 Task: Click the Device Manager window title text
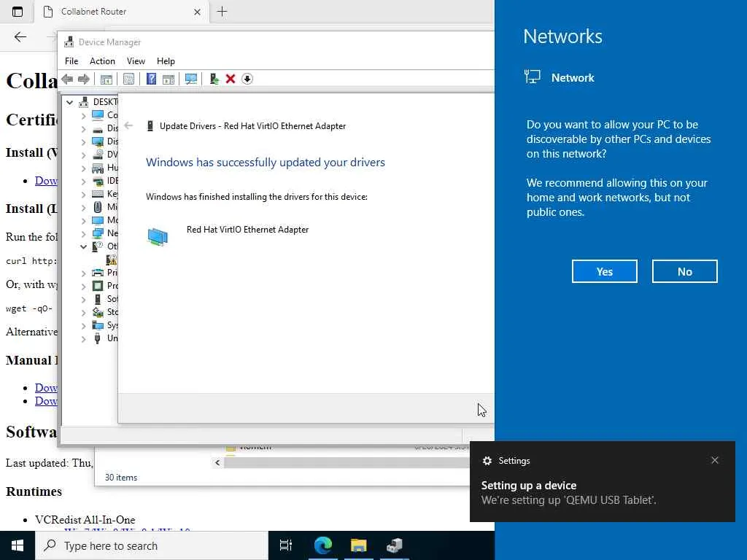[109, 42]
